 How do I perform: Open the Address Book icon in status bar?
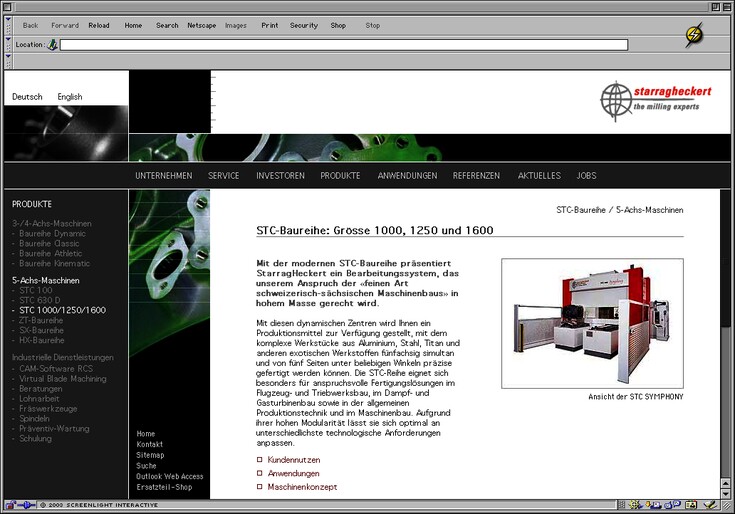(x=691, y=505)
